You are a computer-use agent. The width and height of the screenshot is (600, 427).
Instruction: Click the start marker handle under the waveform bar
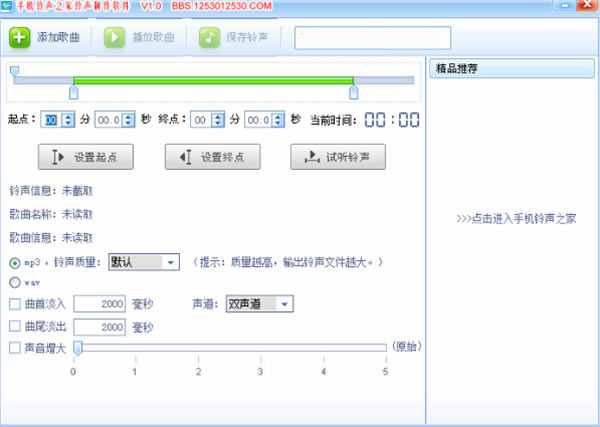coord(73,92)
